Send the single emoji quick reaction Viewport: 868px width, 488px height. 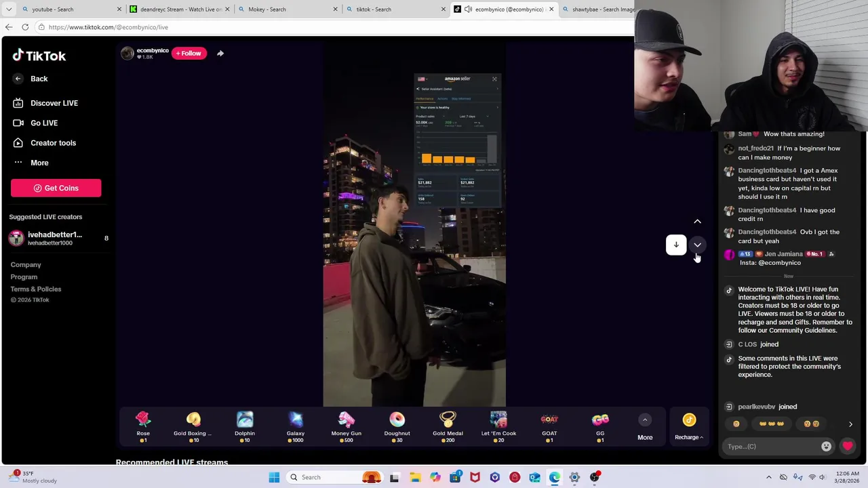pos(736,424)
